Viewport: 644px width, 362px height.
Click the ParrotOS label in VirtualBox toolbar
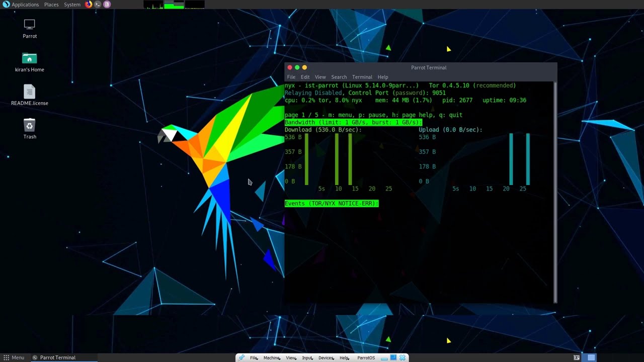tap(366, 357)
